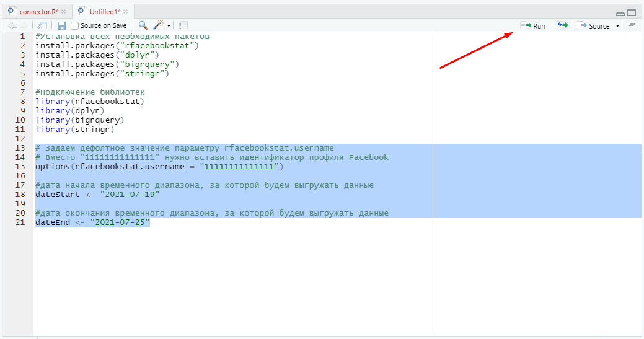
Task: Open Find/Replace with the magnifying glass icon
Action: pos(143,25)
